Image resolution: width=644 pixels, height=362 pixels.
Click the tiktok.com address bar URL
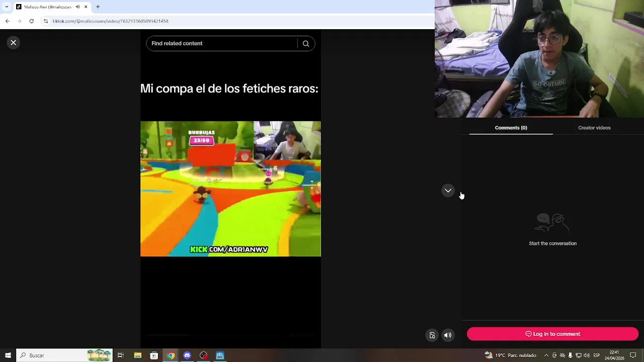coord(111,21)
